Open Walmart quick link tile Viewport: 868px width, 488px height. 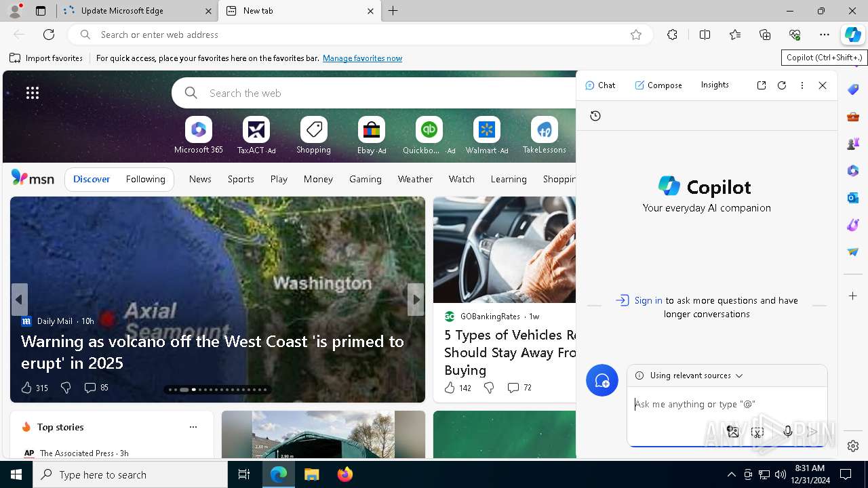[487, 135]
